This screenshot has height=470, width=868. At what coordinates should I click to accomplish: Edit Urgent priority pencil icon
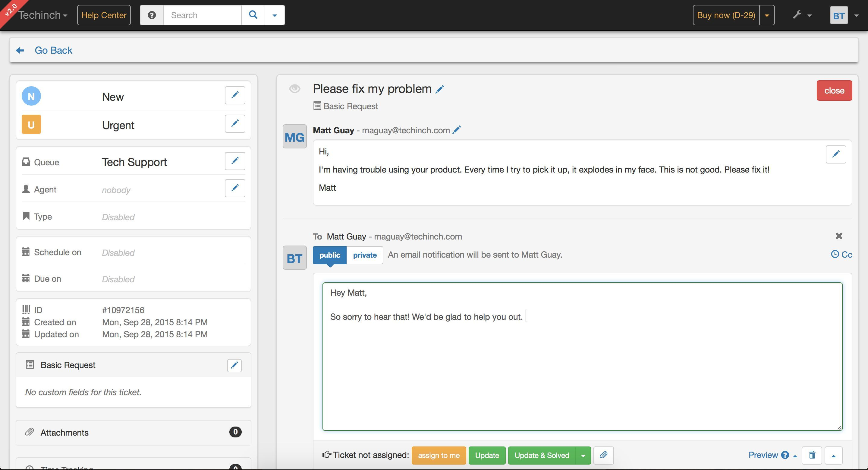[x=235, y=124]
